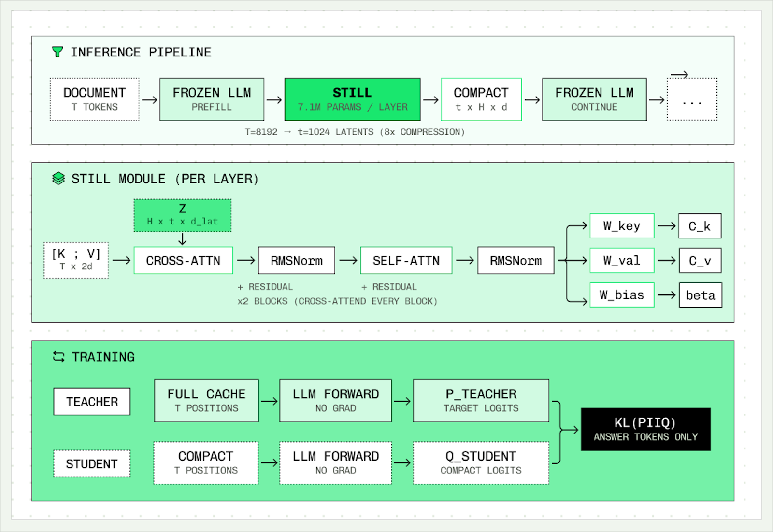Click the RESIDUAL label under first RMSNorm
The width and height of the screenshot is (773, 532).
click(x=265, y=287)
